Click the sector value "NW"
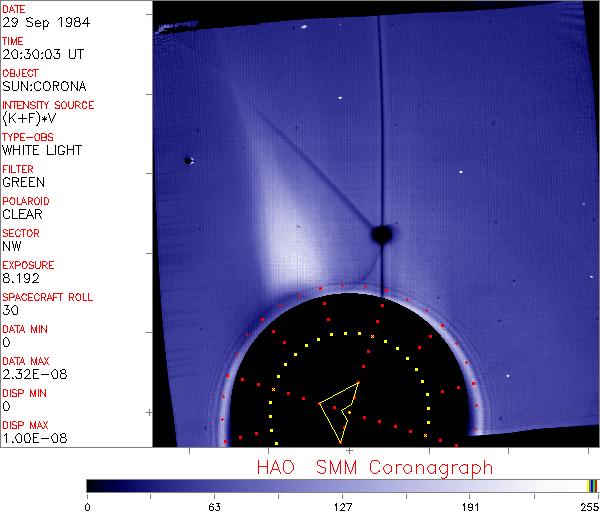Viewport: 600px width, 512px height. click(11, 246)
